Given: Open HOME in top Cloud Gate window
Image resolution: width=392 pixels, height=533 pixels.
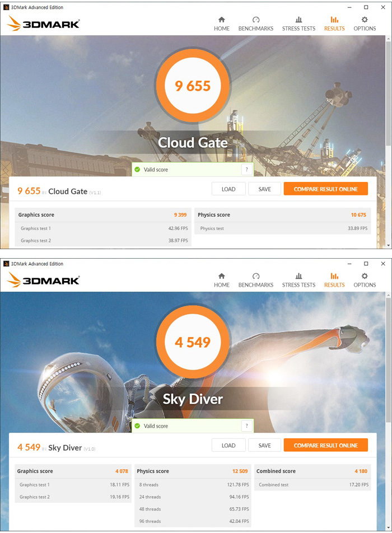Looking at the screenshot, I should point(222,24).
